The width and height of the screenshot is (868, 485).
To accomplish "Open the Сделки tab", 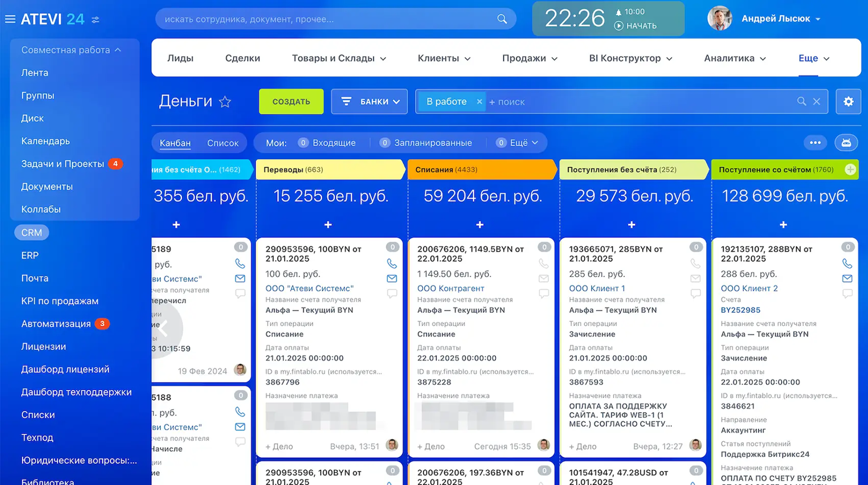I will tap(242, 58).
